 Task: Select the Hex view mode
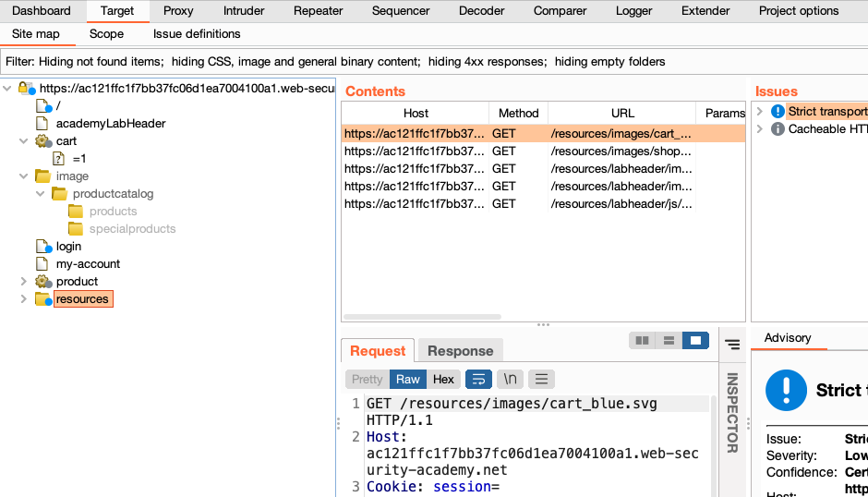[443, 379]
